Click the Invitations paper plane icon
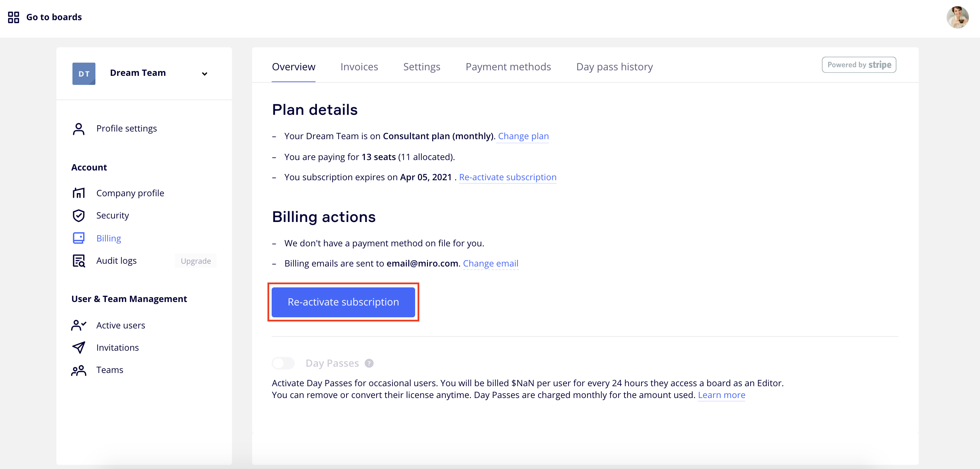Viewport: 980px width, 469px height. coord(78,347)
